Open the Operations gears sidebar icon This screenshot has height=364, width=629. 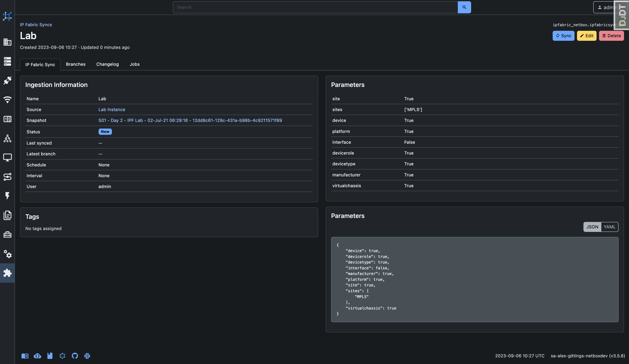point(7,254)
